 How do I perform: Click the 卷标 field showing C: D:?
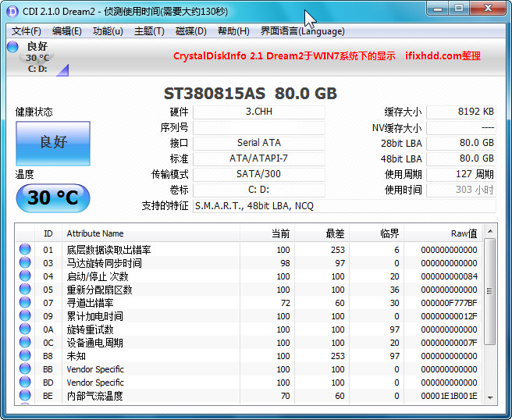click(259, 190)
